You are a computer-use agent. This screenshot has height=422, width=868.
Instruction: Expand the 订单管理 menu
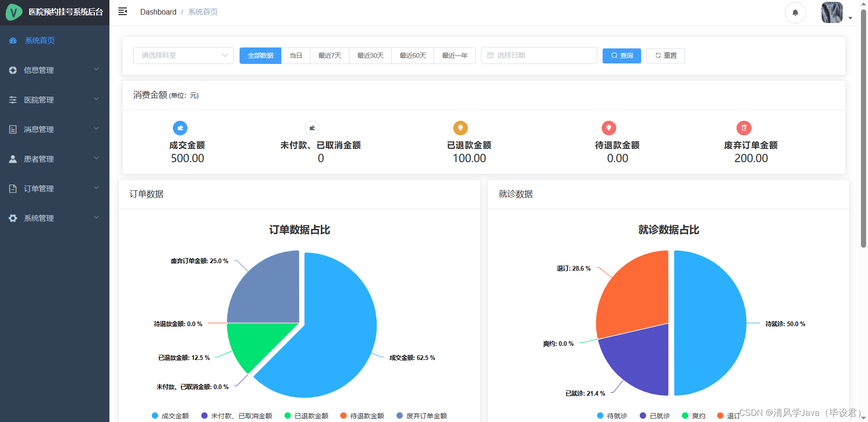tap(54, 188)
